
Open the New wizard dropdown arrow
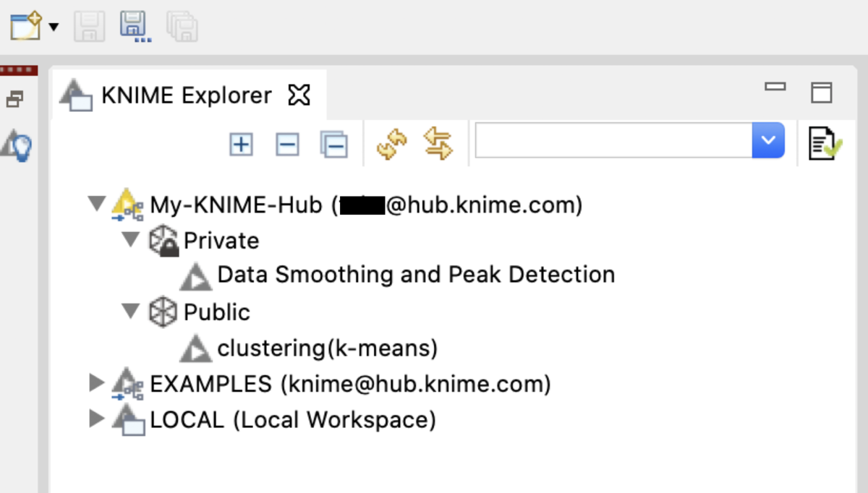54,28
